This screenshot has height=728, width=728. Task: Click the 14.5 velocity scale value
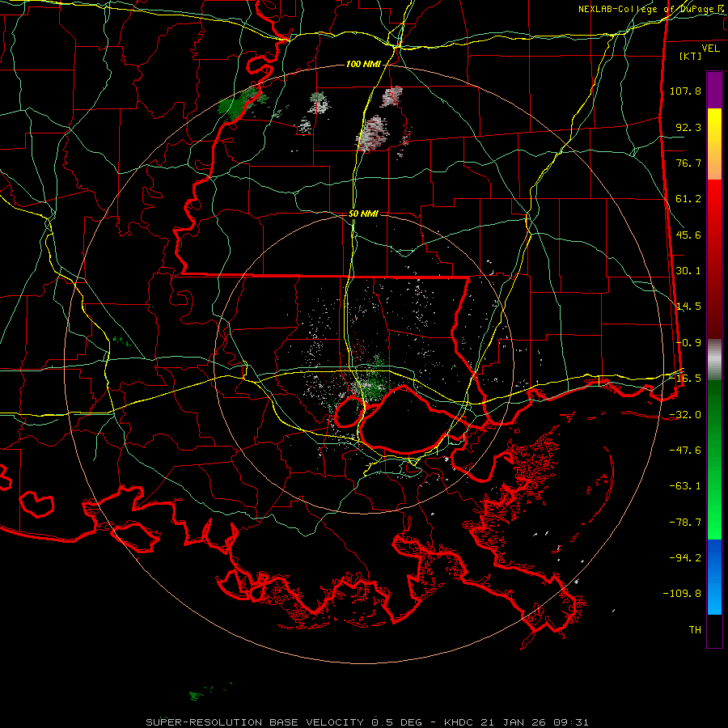click(x=688, y=307)
